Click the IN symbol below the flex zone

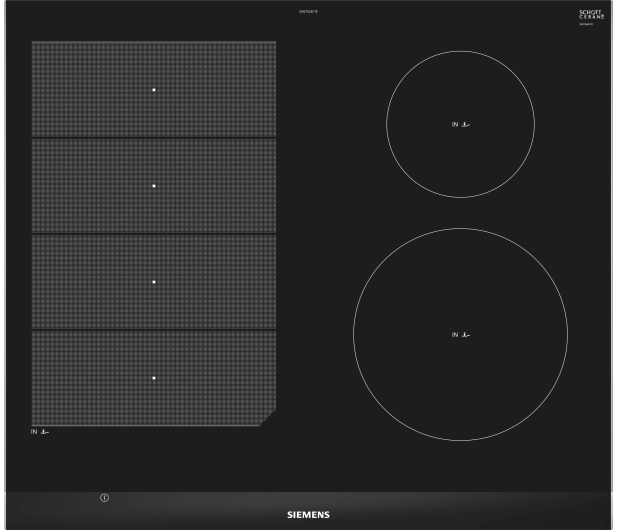[40, 432]
